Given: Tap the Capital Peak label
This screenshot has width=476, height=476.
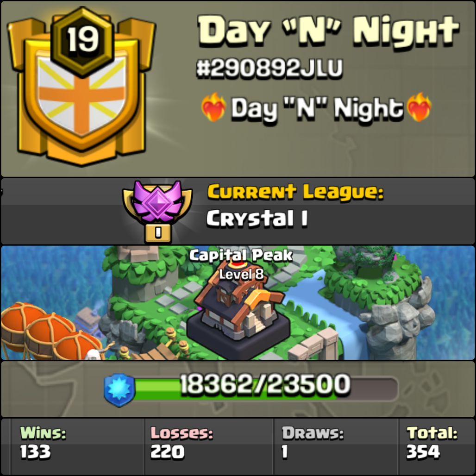Looking at the screenshot, I should tap(241, 255).
